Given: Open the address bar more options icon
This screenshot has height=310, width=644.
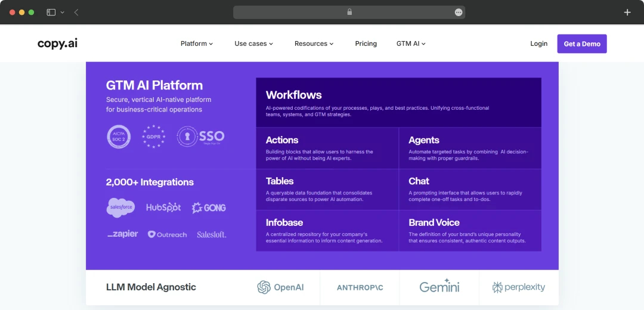Looking at the screenshot, I should [459, 13].
